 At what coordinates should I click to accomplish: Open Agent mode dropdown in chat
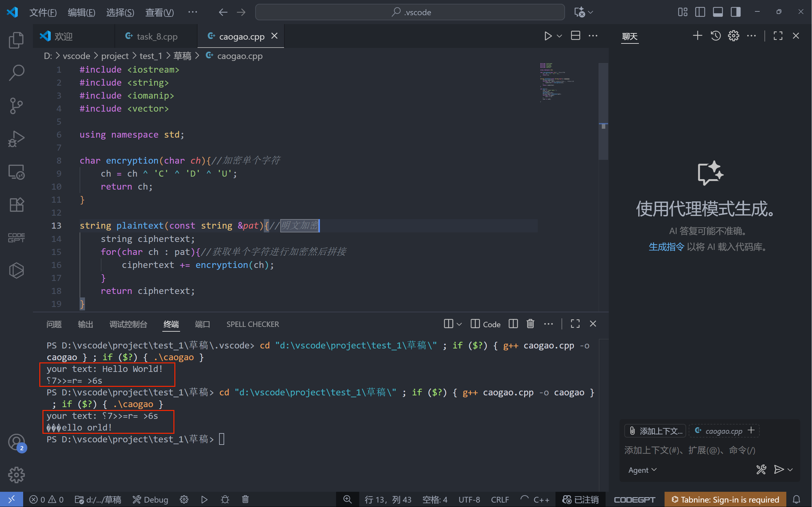[642, 470]
